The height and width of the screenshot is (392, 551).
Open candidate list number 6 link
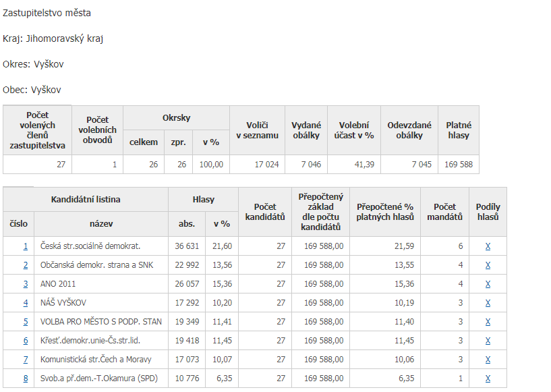point(26,341)
